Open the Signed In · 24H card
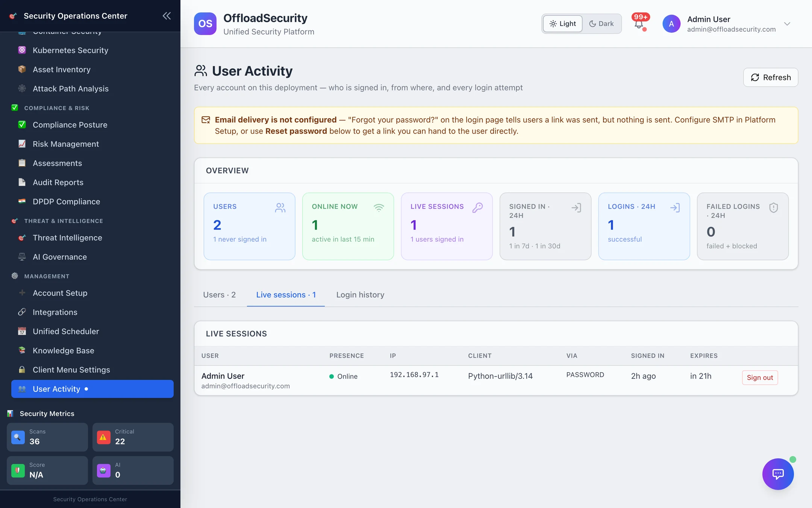 point(545,226)
